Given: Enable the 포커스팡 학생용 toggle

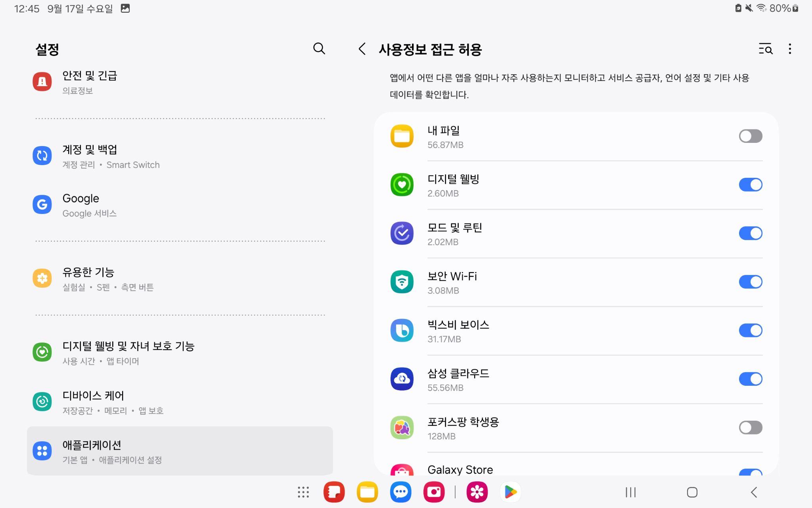Looking at the screenshot, I should [750, 428].
